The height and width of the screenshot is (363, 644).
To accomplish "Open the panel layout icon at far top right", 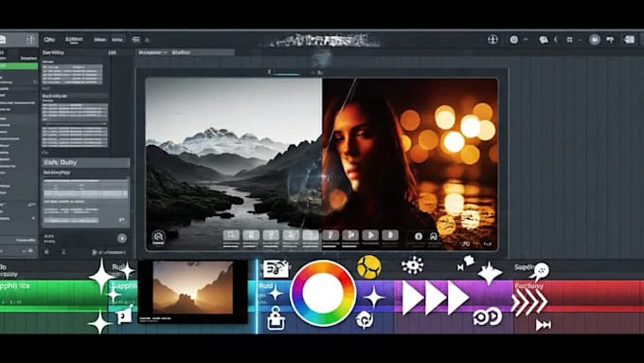I will click(x=629, y=40).
